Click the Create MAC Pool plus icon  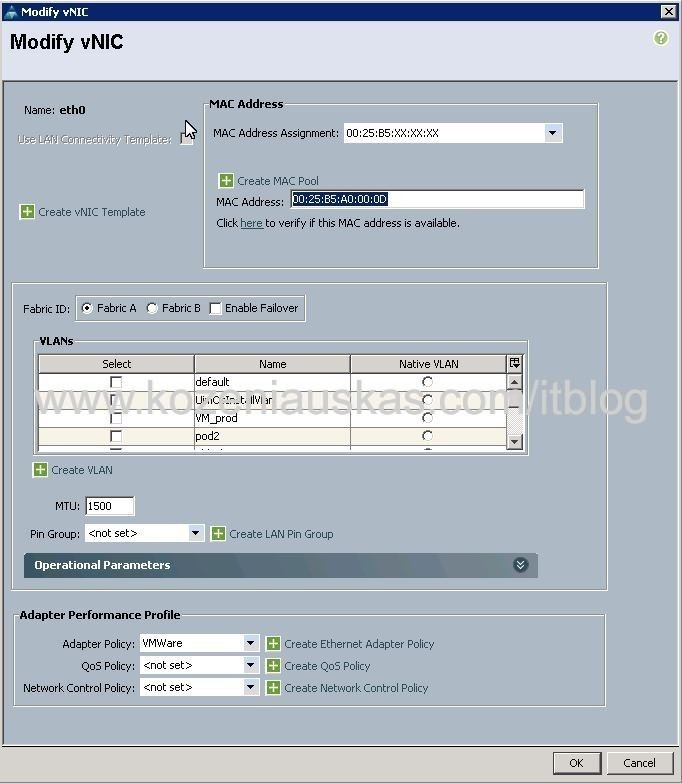point(226,181)
